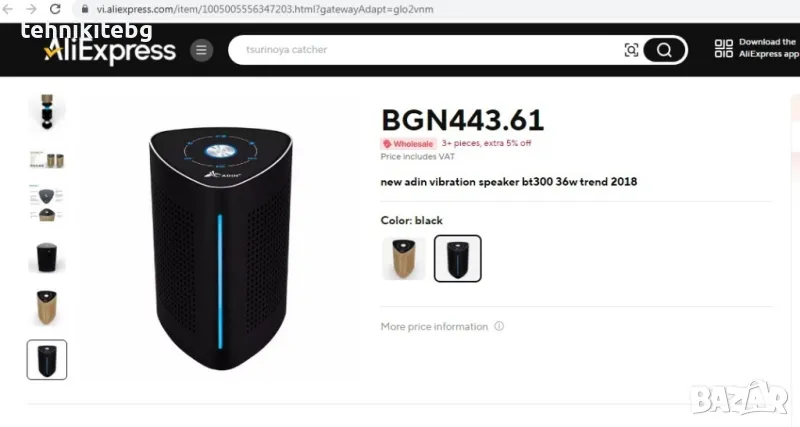Select the gold wood color swatch
Viewport: 800px width, 427px height.
pos(404,259)
